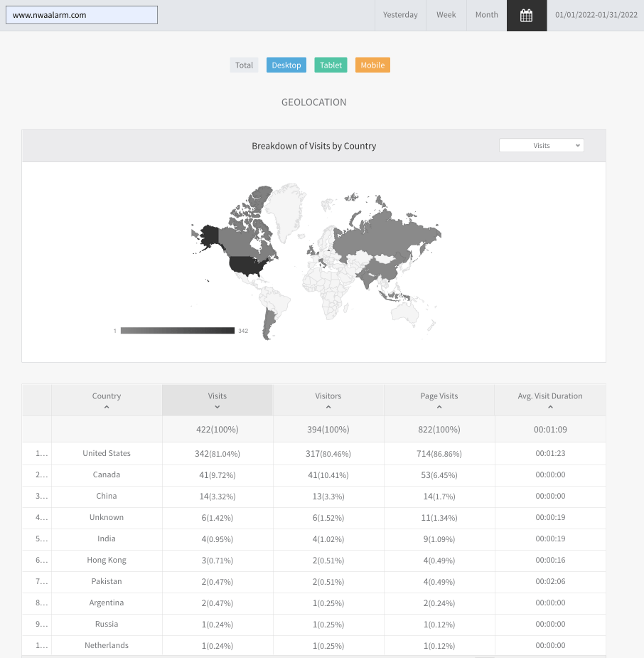Switch to the Week period
644x658 pixels.
(446, 15)
